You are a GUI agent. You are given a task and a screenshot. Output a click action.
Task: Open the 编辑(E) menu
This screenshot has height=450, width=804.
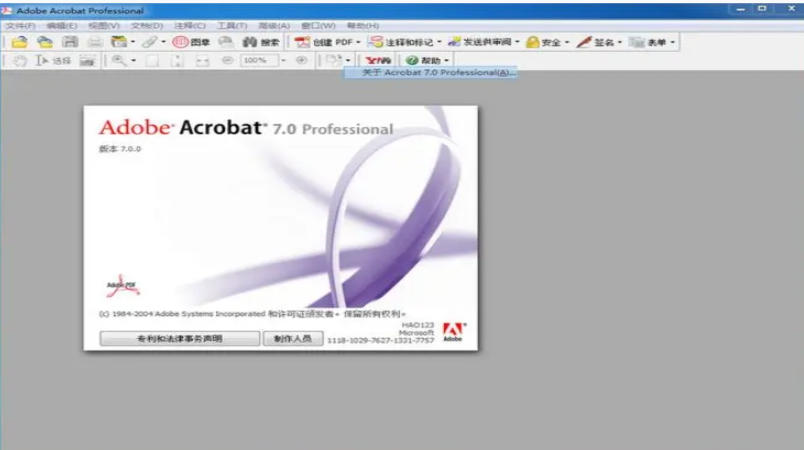click(62, 26)
